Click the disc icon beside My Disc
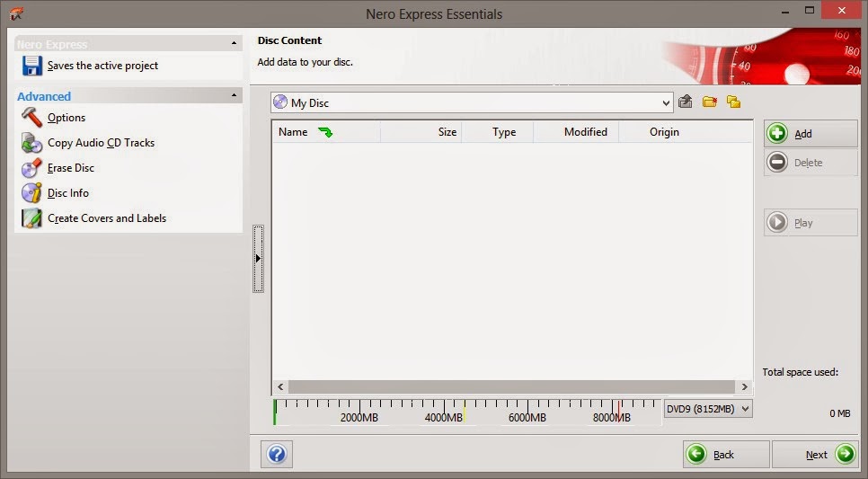This screenshot has width=868, height=479. point(280,102)
